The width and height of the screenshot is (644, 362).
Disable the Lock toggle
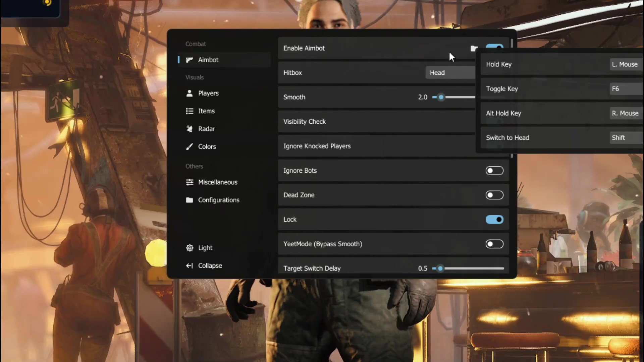pos(494,220)
